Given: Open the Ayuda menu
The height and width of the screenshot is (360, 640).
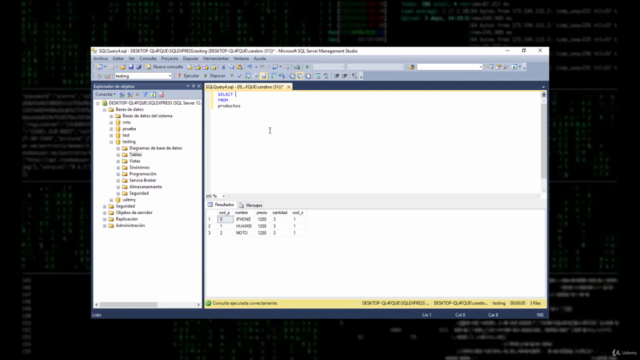Looking at the screenshot, I should click(x=260, y=58).
